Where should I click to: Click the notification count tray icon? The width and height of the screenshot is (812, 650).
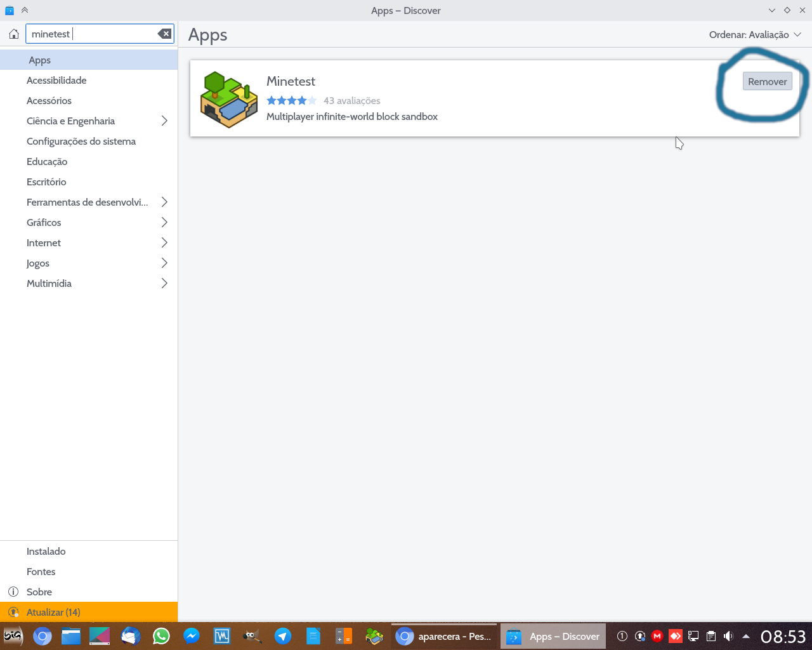[622, 636]
